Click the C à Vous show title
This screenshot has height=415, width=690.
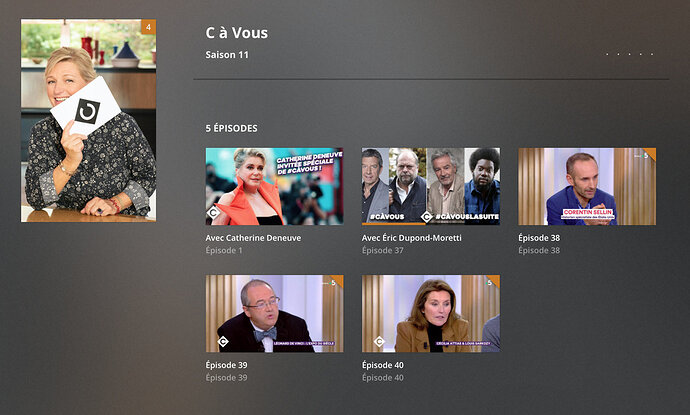tap(237, 33)
